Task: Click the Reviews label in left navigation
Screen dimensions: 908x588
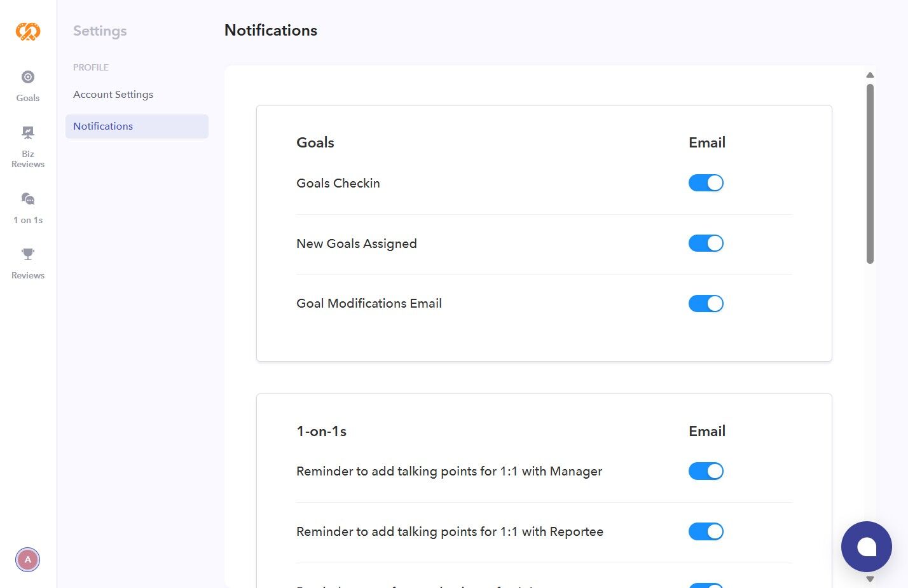Action: [28, 275]
